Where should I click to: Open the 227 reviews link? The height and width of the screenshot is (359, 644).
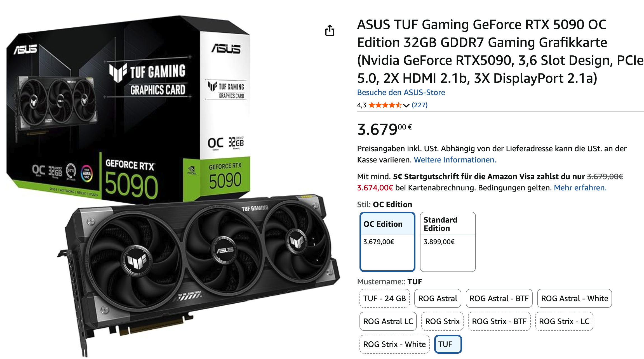419,105
